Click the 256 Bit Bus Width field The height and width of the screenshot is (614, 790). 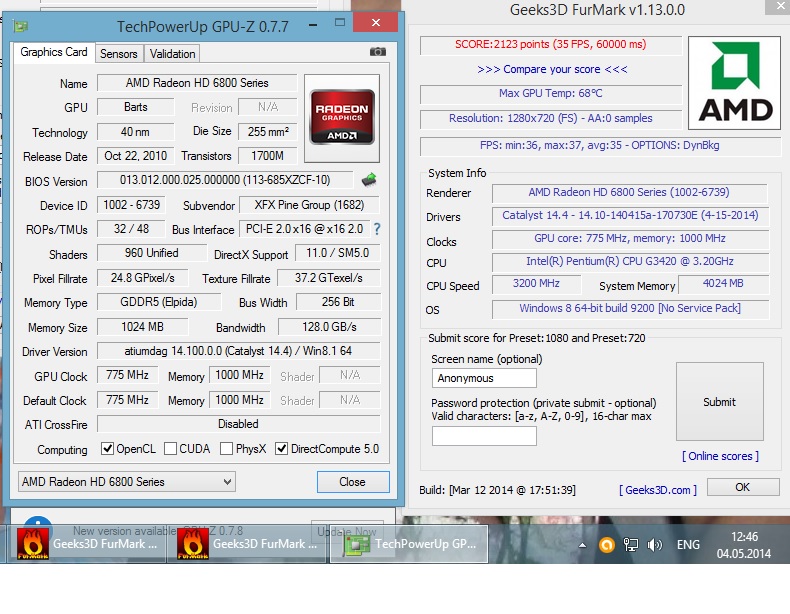pyautogui.click(x=338, y=302)
